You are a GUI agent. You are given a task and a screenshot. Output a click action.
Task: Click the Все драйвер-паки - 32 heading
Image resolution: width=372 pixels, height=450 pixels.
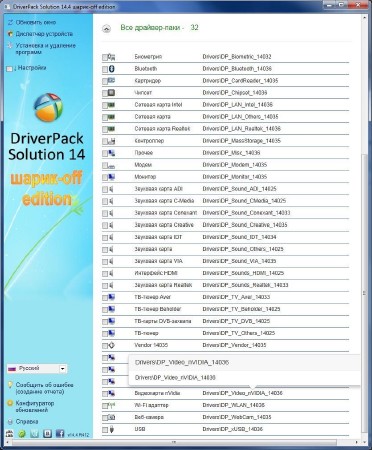pyautogui.click(x=159, y=28)
